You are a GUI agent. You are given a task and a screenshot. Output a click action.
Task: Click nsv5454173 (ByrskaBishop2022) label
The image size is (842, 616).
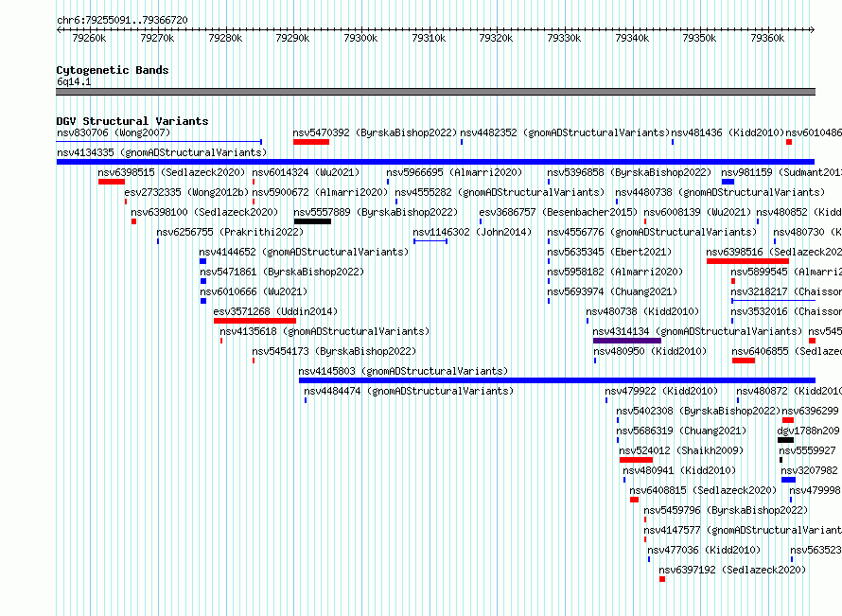334,351
